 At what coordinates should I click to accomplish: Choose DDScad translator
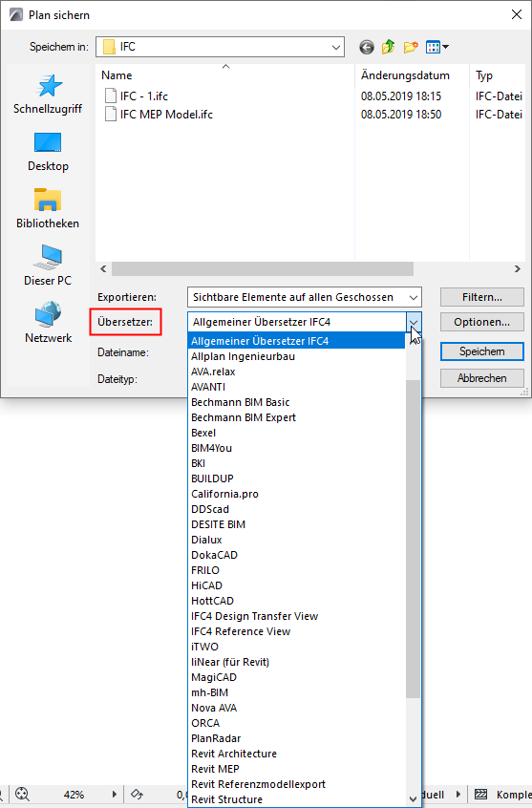297,509
